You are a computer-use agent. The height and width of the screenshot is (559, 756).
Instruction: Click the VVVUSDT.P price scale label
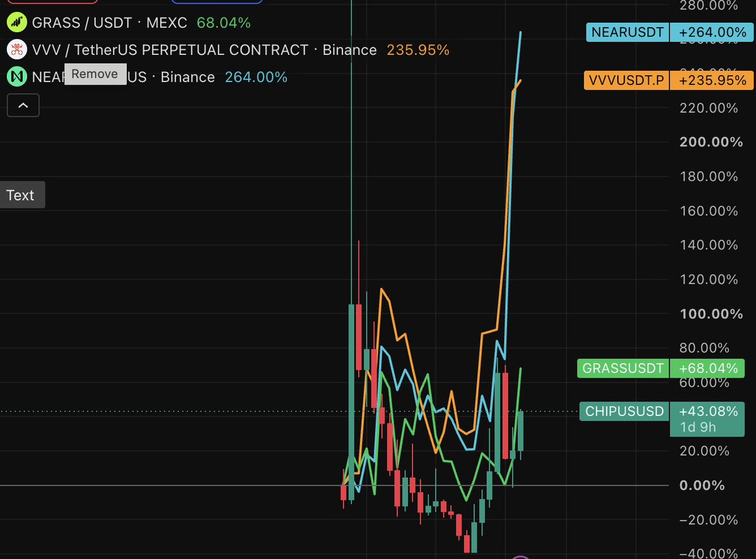[626, 80]
